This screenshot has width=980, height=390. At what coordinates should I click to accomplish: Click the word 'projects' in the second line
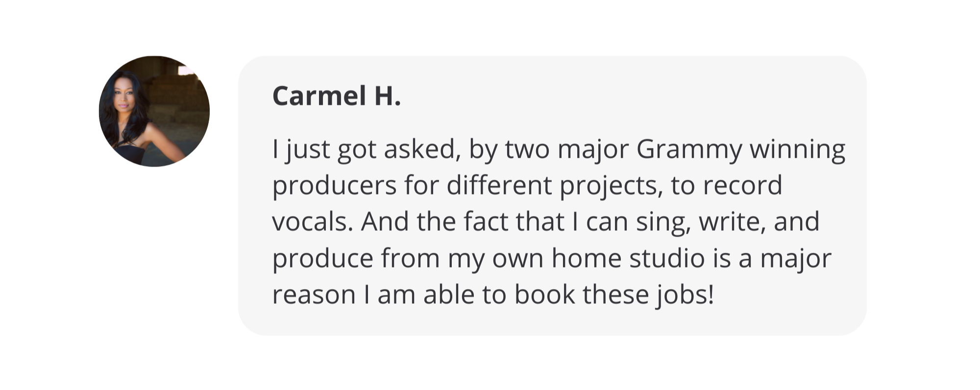point(610,186)
